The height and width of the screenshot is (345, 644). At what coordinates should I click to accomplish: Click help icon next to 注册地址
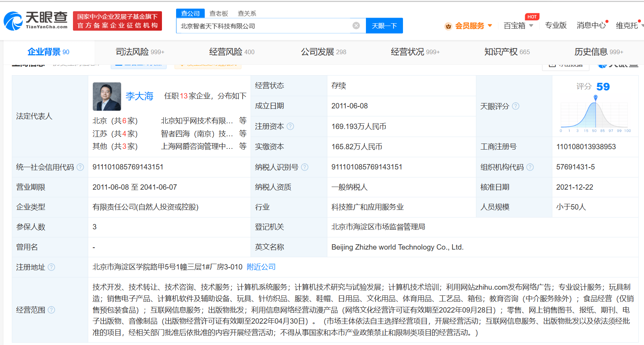tap(51, 267)
